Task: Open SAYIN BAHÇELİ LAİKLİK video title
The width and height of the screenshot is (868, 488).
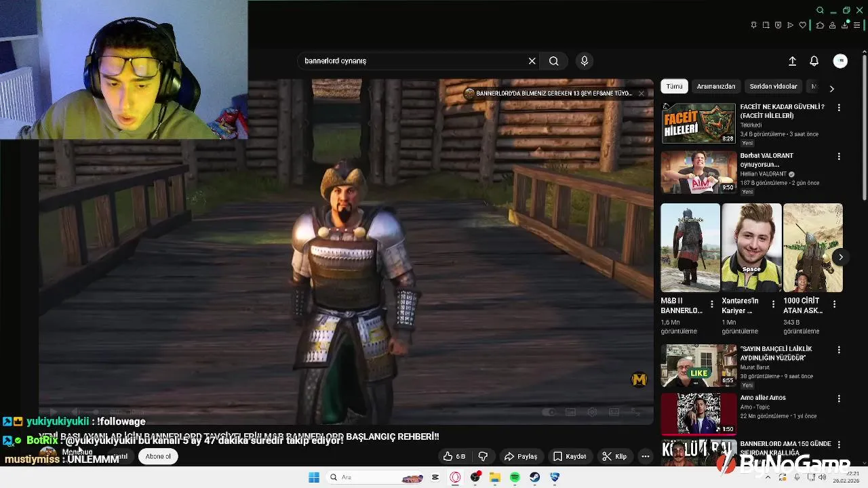Action: 776,353
